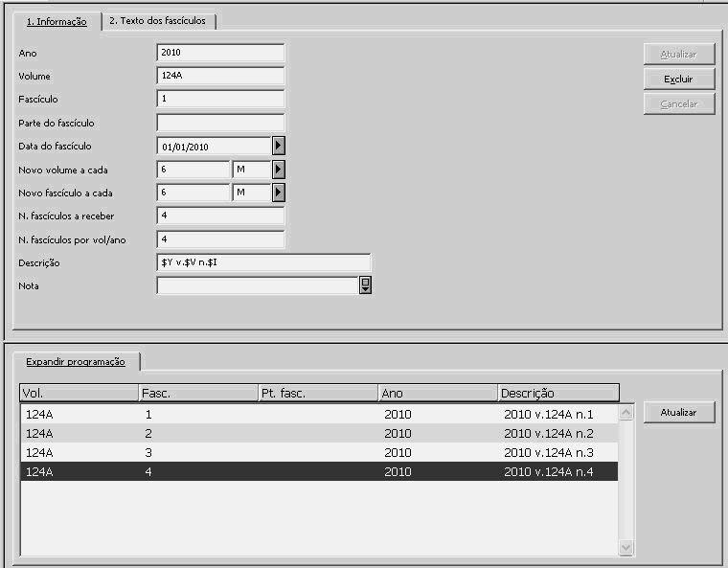Click the lower Atualizar button beside the list
Screen dimensions: 728x568
[679, 413]
